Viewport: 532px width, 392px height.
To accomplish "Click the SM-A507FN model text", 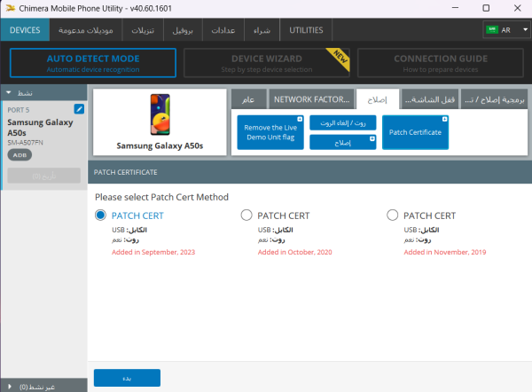I will pyautogui.click(x=25, y=143).
